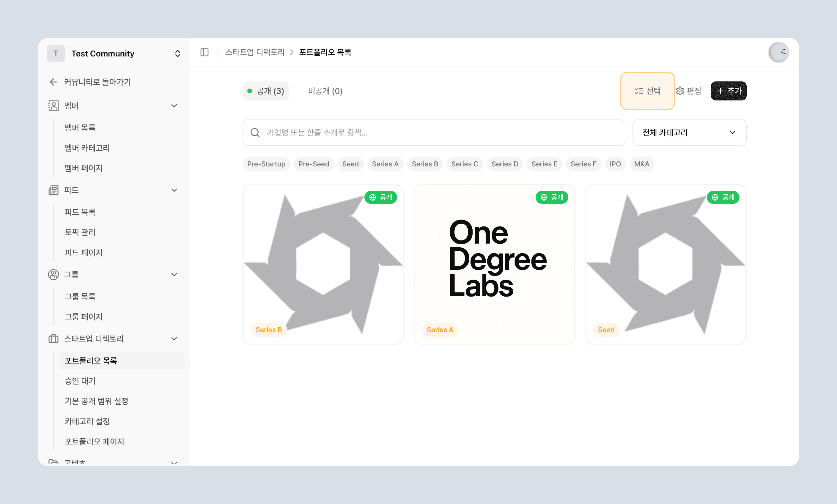Toggle the Series A filter chip
The image size is (837, 504).
pos(385,164)
